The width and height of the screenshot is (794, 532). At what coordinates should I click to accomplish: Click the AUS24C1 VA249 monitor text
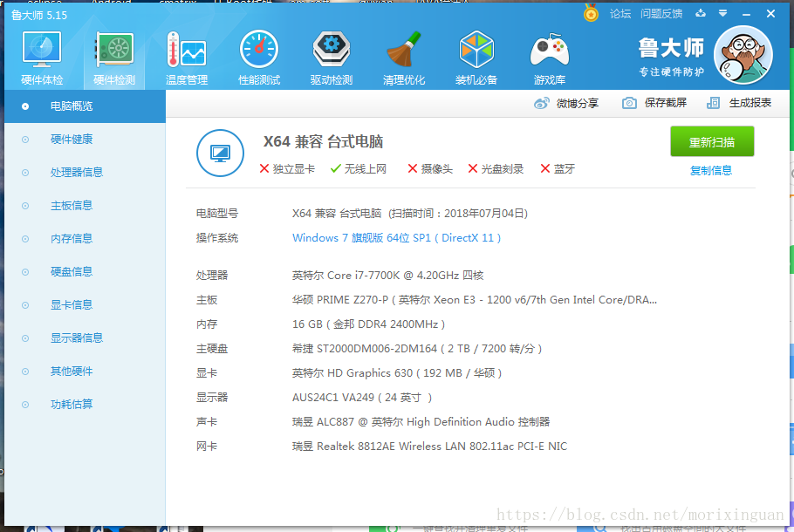362,398
